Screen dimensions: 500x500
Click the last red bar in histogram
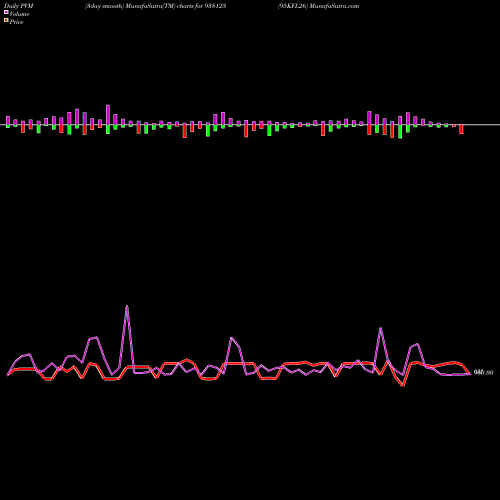tap(461, 129)
